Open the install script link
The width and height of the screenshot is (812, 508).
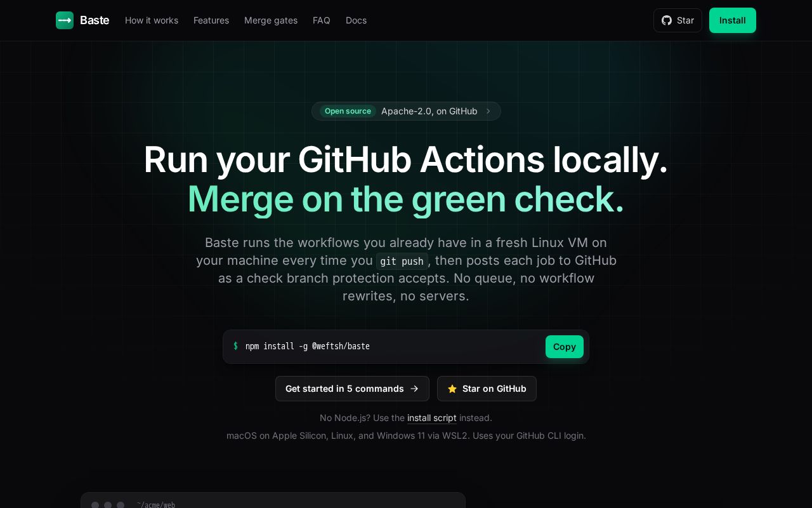[x=432, y=418]
